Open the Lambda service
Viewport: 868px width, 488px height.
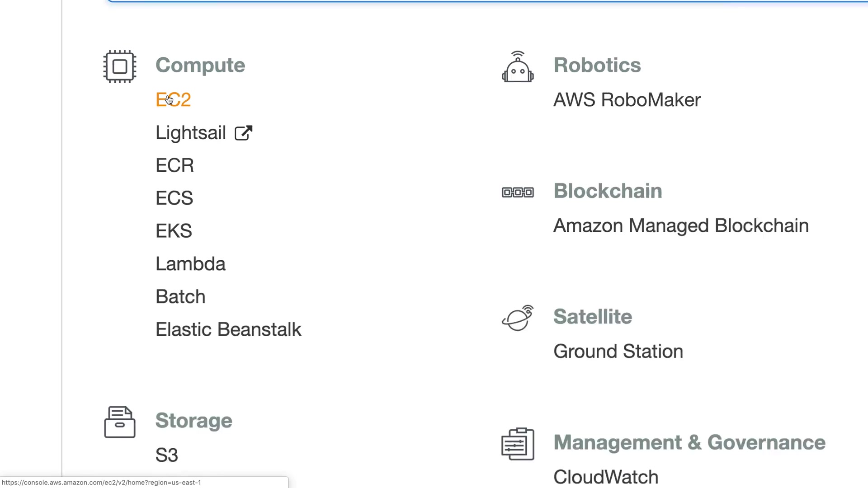click(x=190, y=264)
